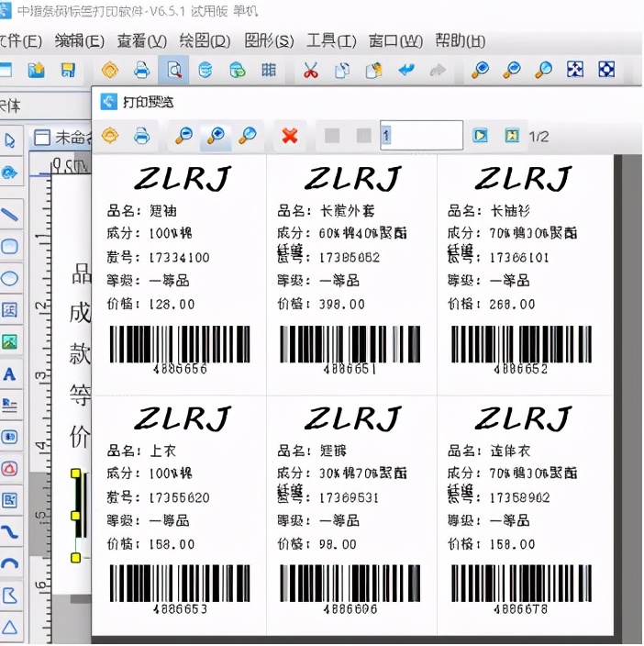644x646 pixels.
Task: Click the page number input field
Action: pos(422,135)
